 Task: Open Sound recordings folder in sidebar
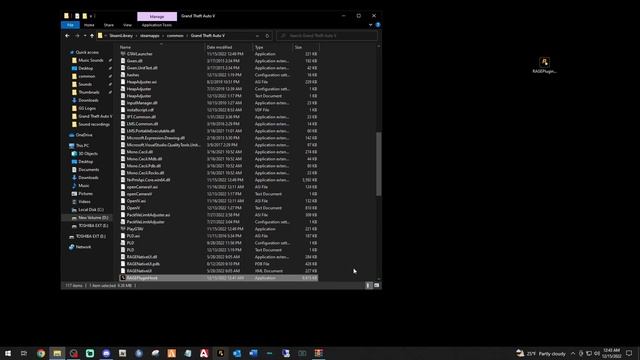pyautogui.click(x=94, y=124)
